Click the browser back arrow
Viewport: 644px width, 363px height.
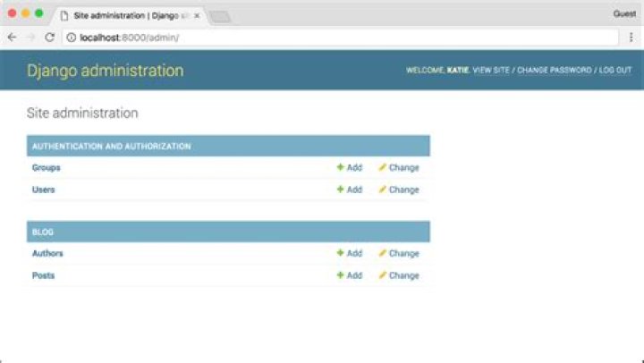(12, 38)
